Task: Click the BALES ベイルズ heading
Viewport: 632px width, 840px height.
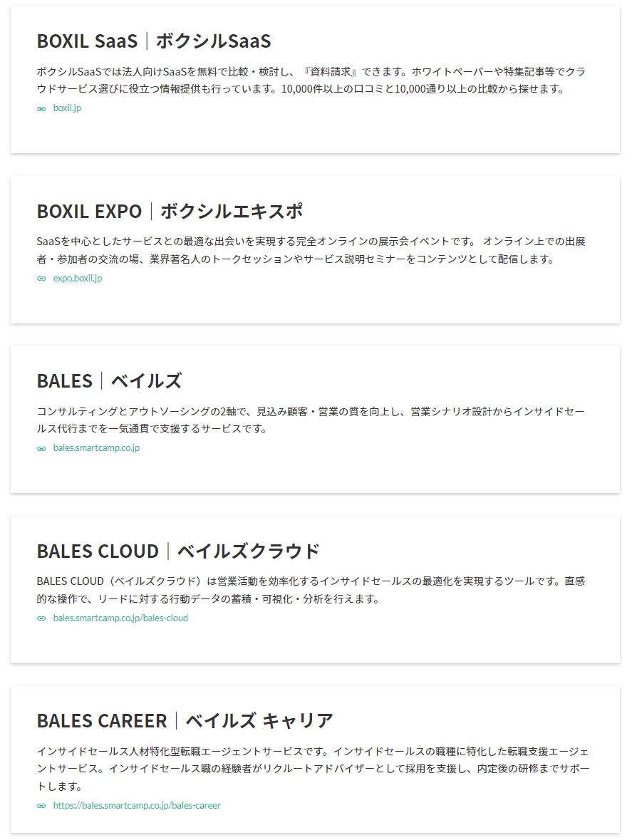Action: click(x=109, y=381)
